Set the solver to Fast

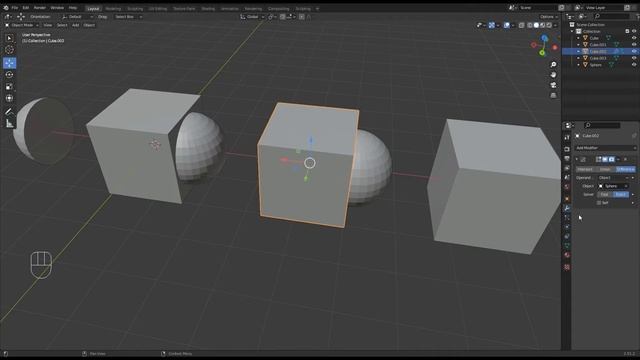[x=604, y=194]
